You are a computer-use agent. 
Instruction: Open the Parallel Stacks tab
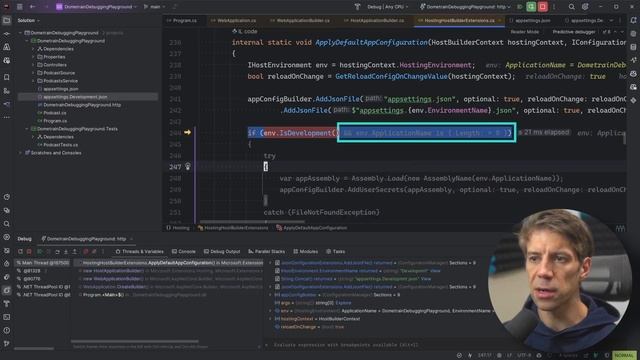point(267,251)
